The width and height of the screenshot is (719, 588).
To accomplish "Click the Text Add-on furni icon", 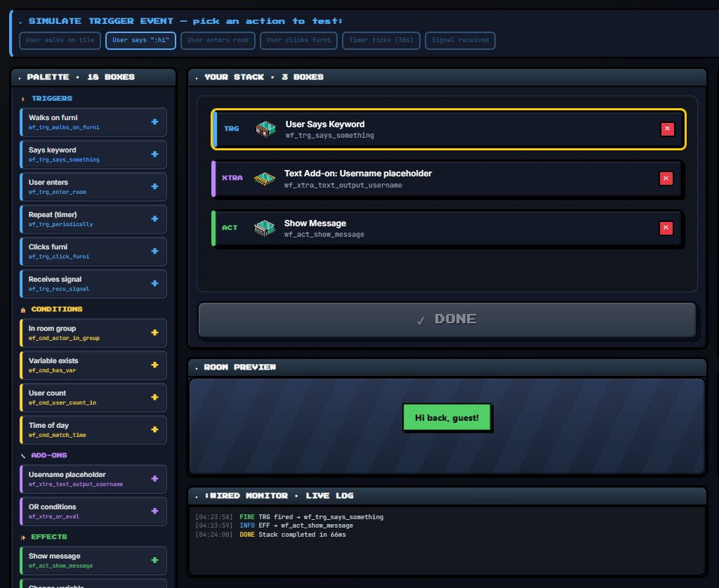I will tap(265, 178).
